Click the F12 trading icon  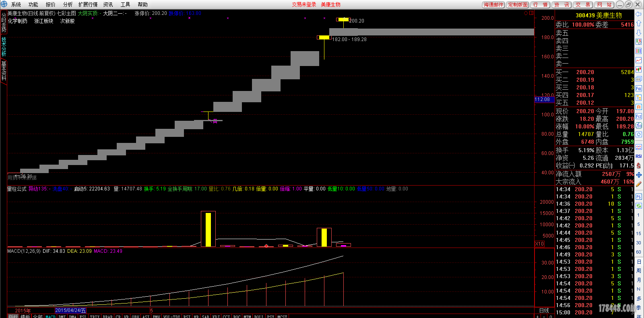(x=639, y=116)
